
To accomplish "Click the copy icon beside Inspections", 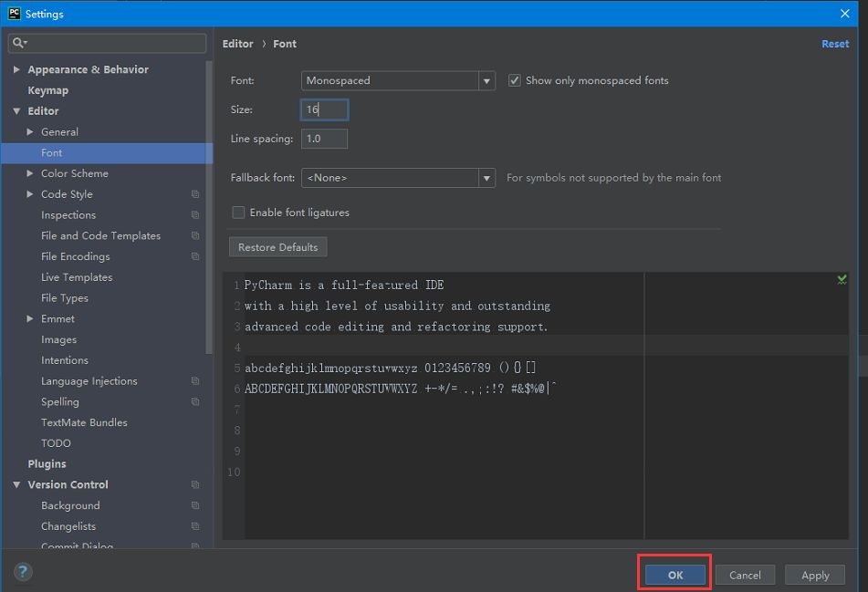I will (x=195, y=214).
